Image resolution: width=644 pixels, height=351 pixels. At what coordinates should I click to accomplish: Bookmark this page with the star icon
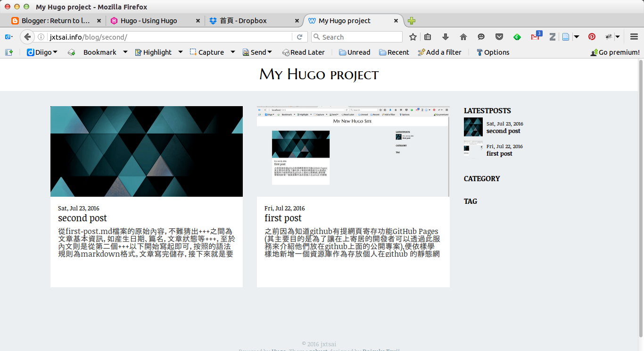pyautogui.click(x=413, y=37)
